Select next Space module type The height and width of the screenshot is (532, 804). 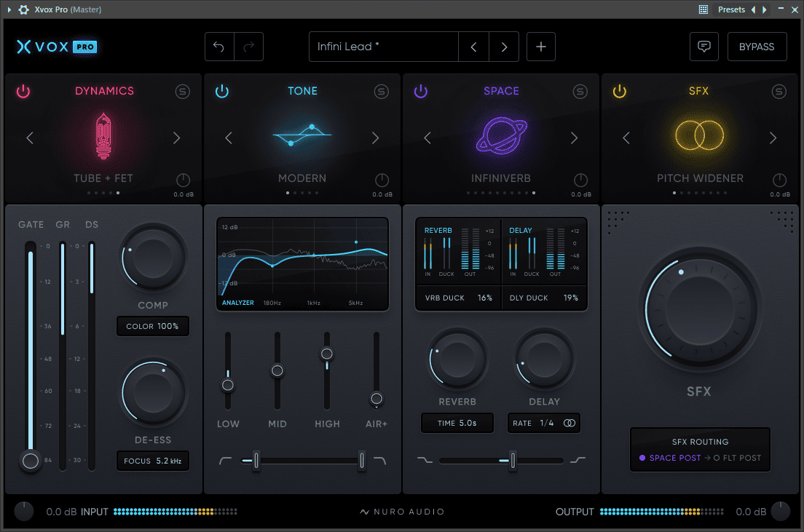tap(575, 138)
